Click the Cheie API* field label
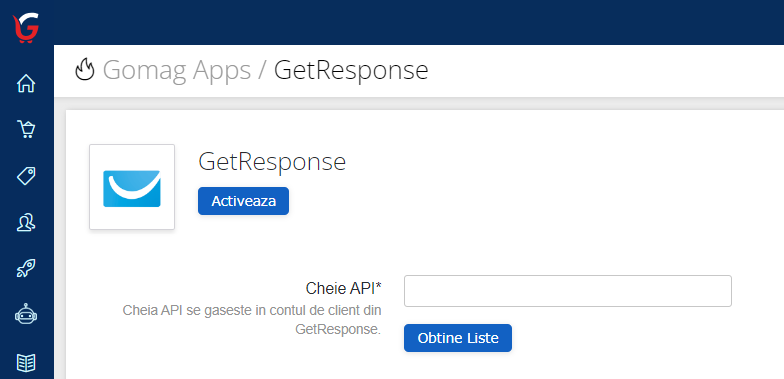The image size is (784, 379). pos(344,288)
